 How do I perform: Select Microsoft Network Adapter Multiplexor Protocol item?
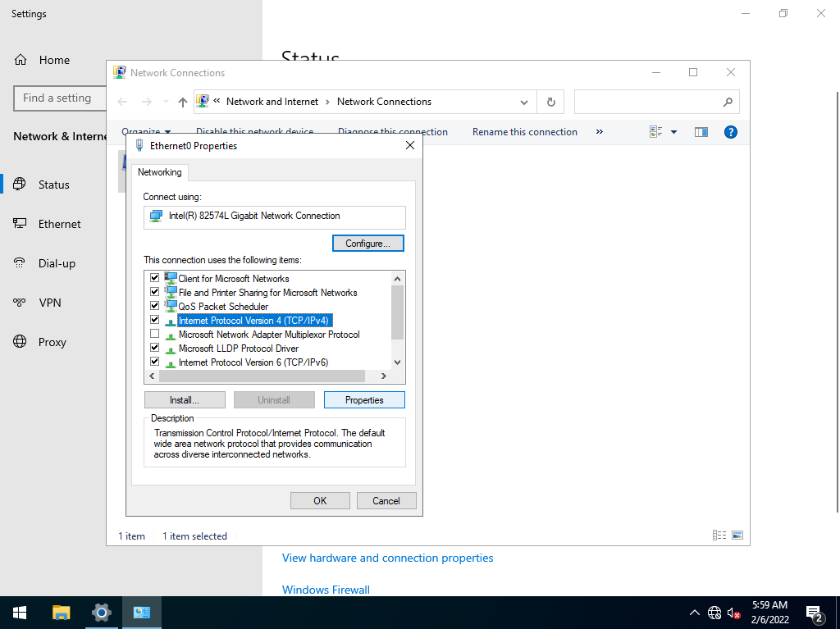coord(269,335)
